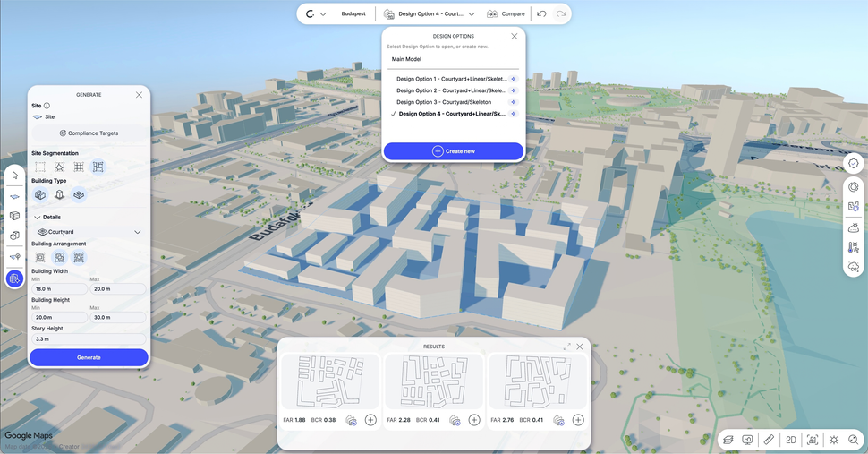Click Create new design option
868x454 pixels.
coord(454,151)
